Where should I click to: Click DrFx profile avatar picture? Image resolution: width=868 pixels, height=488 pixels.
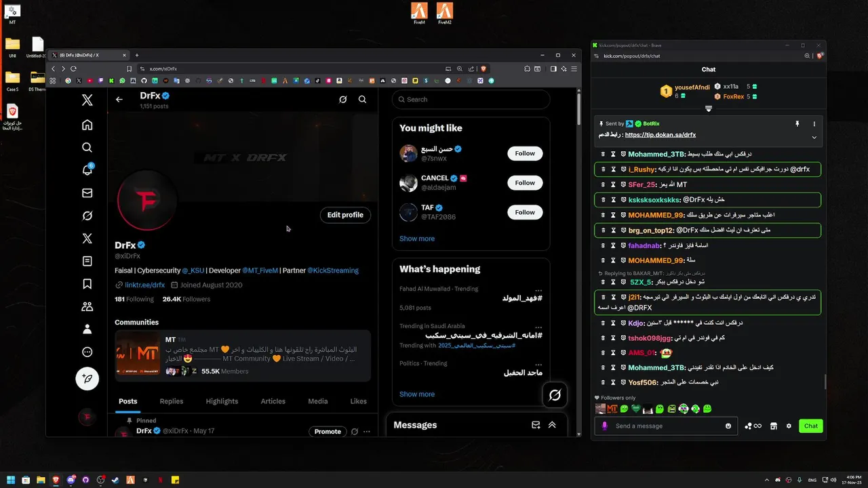pos(147,201)
